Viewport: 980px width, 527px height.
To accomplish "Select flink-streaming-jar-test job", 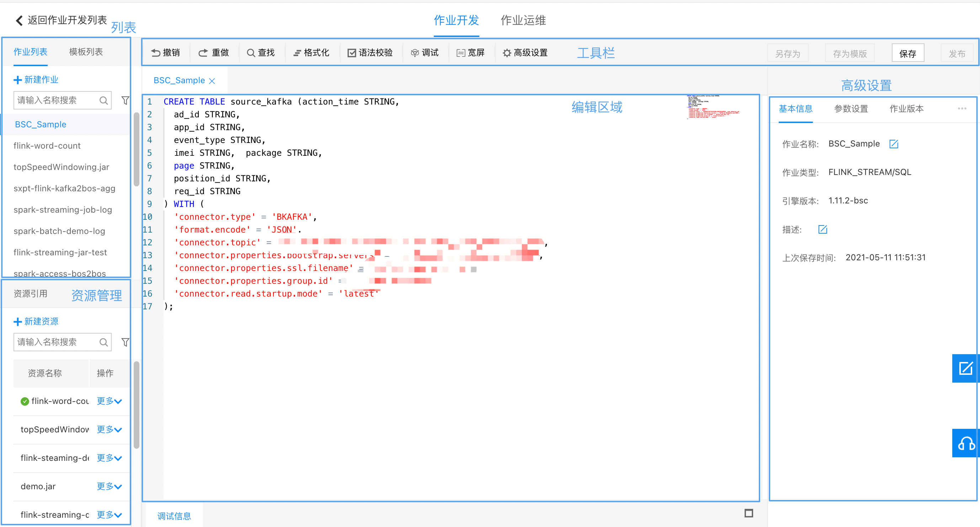I will [x=60, y=252].
